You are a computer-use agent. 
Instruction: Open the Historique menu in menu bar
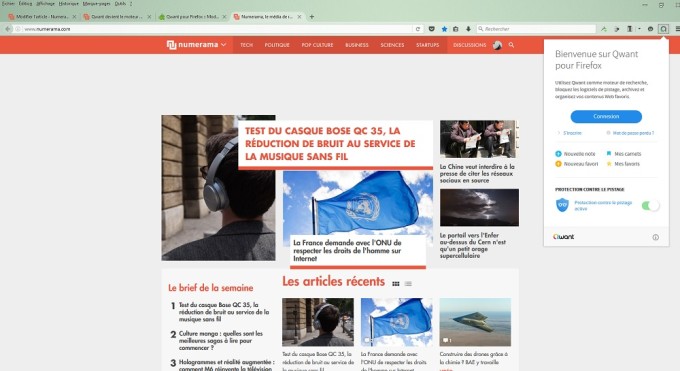[69, 3]
